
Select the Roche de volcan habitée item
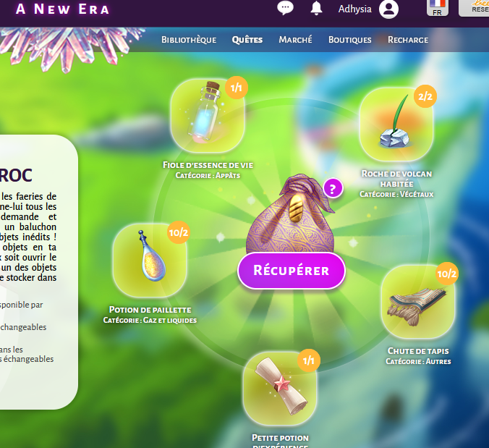point(396,124)
